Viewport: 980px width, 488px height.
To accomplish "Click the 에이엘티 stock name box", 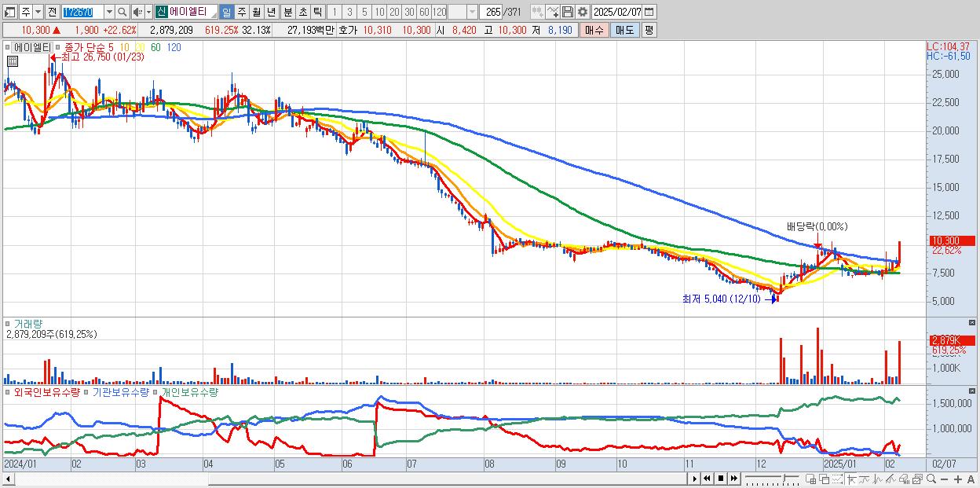I will click(193, 12).
